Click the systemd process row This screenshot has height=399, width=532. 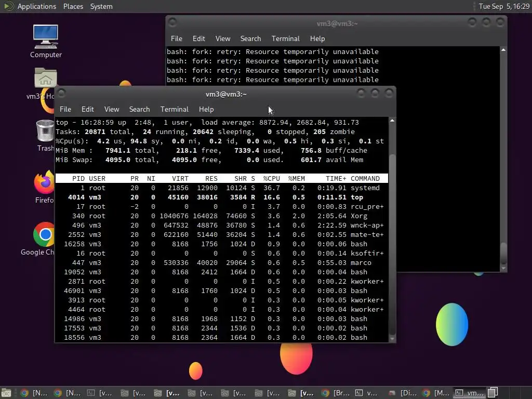(222, 188)
